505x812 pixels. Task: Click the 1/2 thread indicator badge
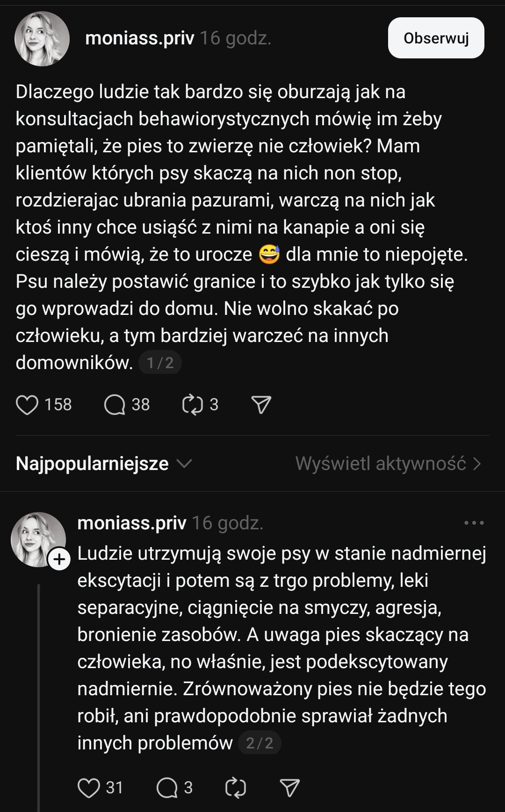[x=160, y=363]
